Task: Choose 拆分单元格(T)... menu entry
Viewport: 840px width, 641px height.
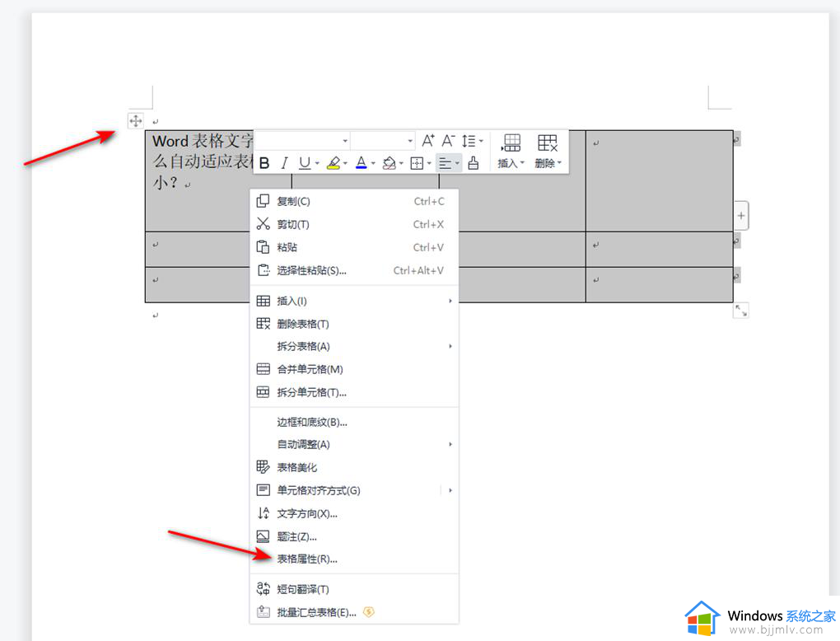Action: click(354, 392)
